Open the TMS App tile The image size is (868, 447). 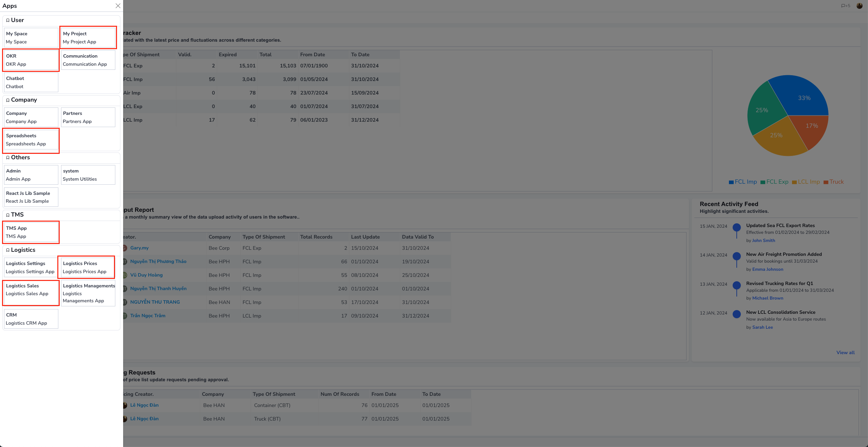click(x=31, y=232)
